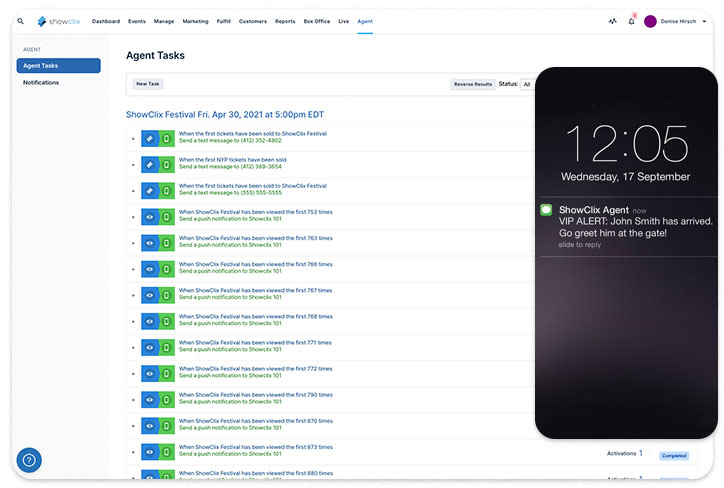Open the Marketing menu item

point(196,21)
